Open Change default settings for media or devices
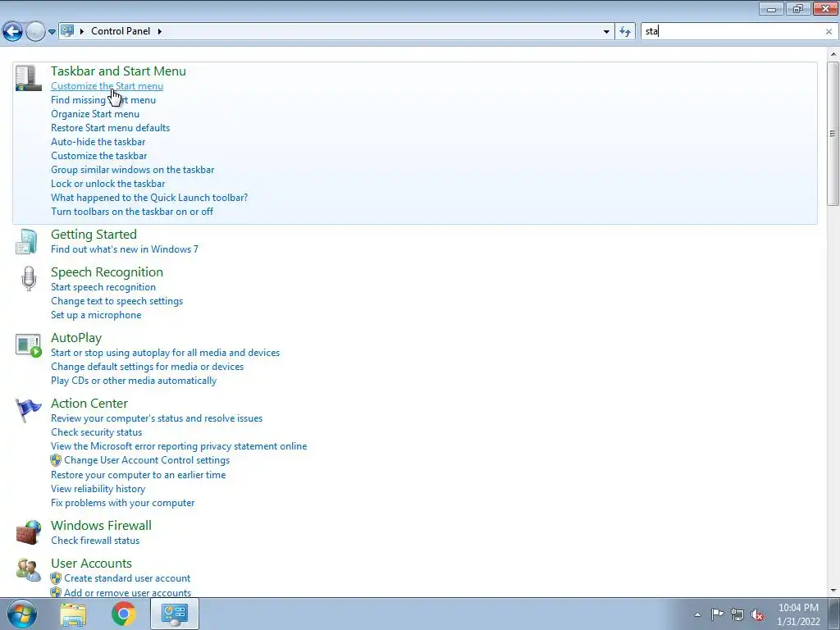The image size is (840, 630). (148, 367)
